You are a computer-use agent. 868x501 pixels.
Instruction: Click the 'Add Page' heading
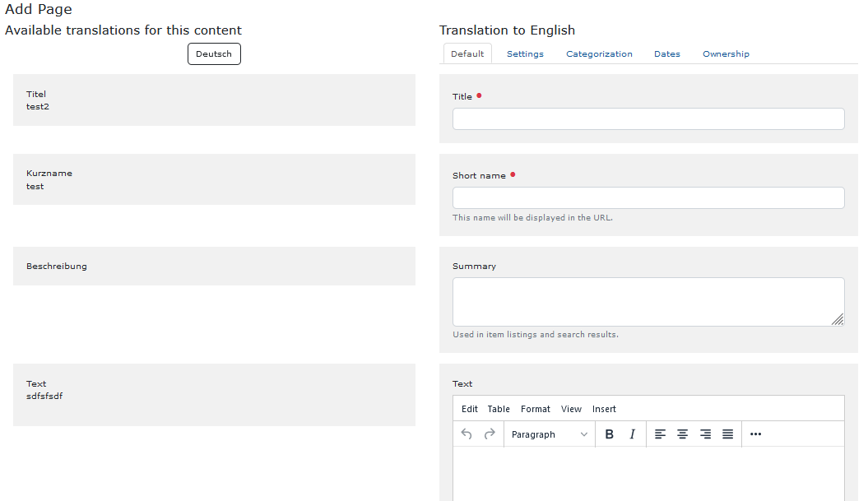pos(39,9)
